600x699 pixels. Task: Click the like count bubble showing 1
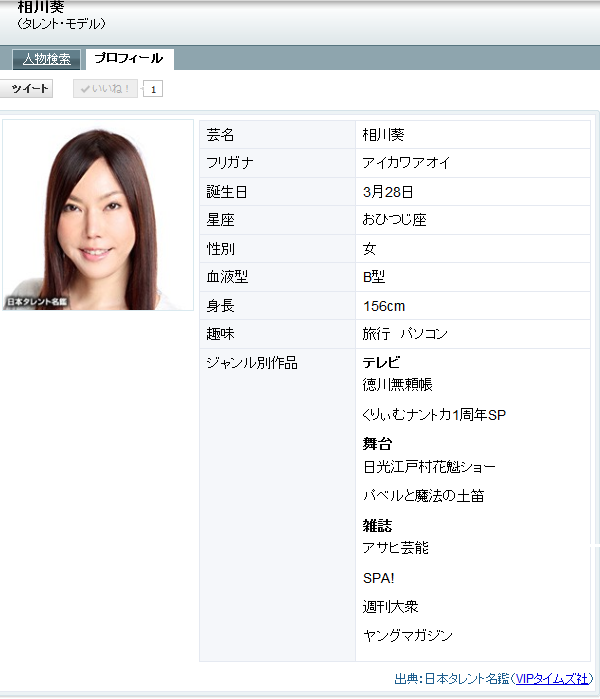(x=153, y=89)
